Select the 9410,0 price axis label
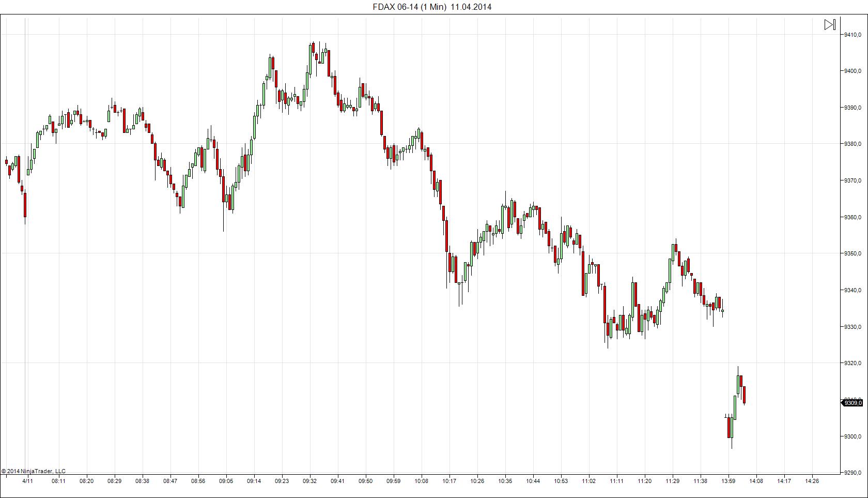The image size is (868, 498). tap(853, 35)
